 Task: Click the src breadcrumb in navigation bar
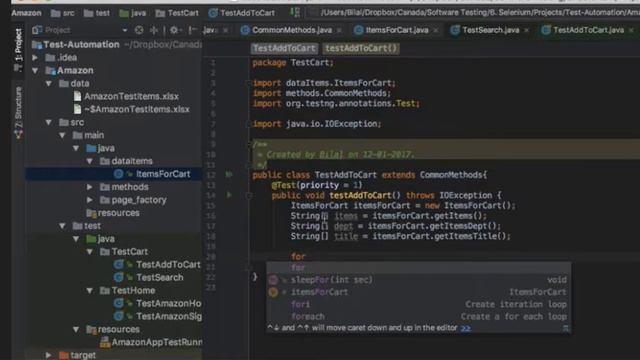coord(63,13)
